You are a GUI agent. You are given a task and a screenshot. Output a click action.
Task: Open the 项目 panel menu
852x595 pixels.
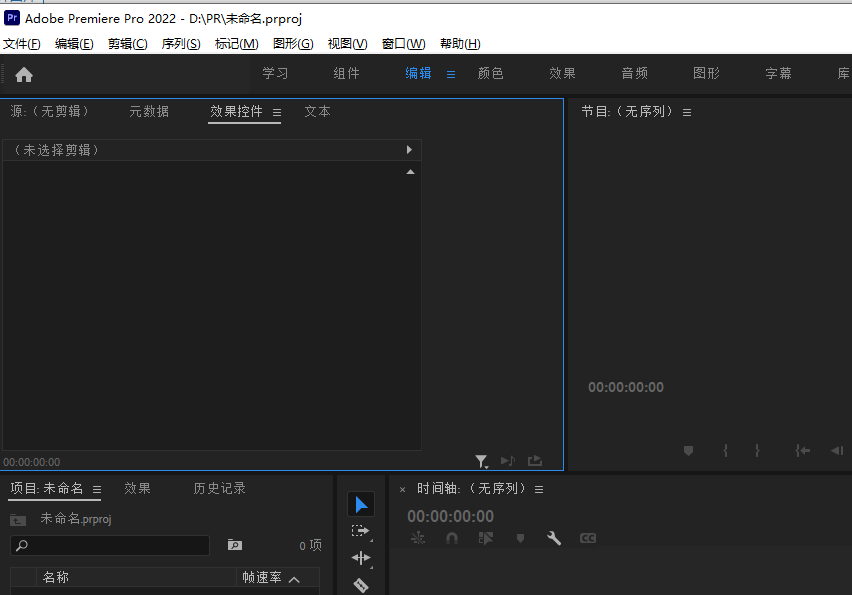[97, 489]
